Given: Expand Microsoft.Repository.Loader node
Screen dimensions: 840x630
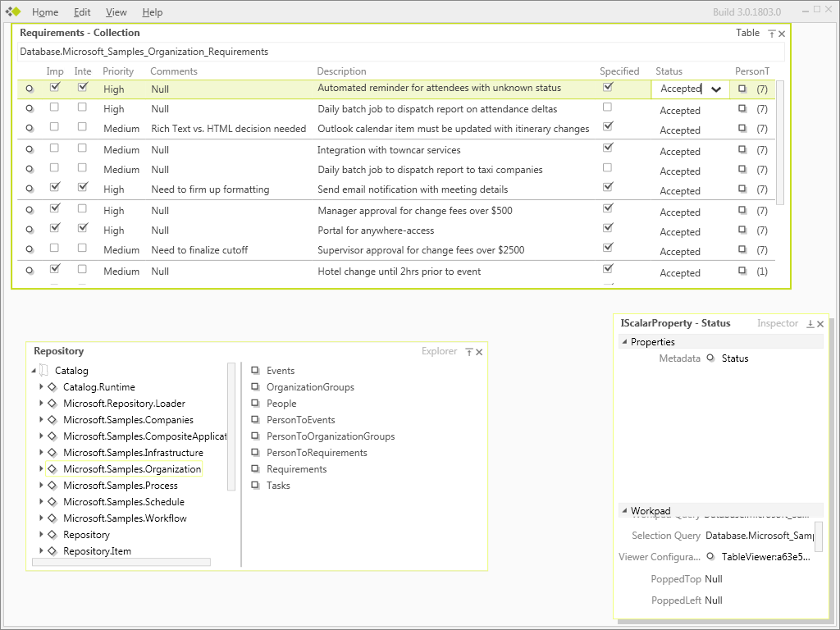Looking at the screenshot, I should point(41,404).
